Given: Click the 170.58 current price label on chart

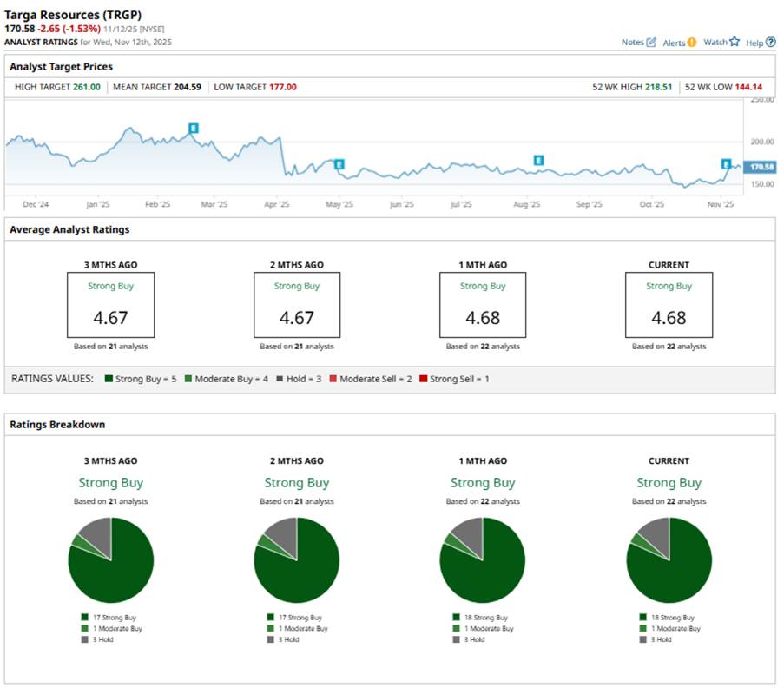Looking at the screenshot, I should coord(760,167).
